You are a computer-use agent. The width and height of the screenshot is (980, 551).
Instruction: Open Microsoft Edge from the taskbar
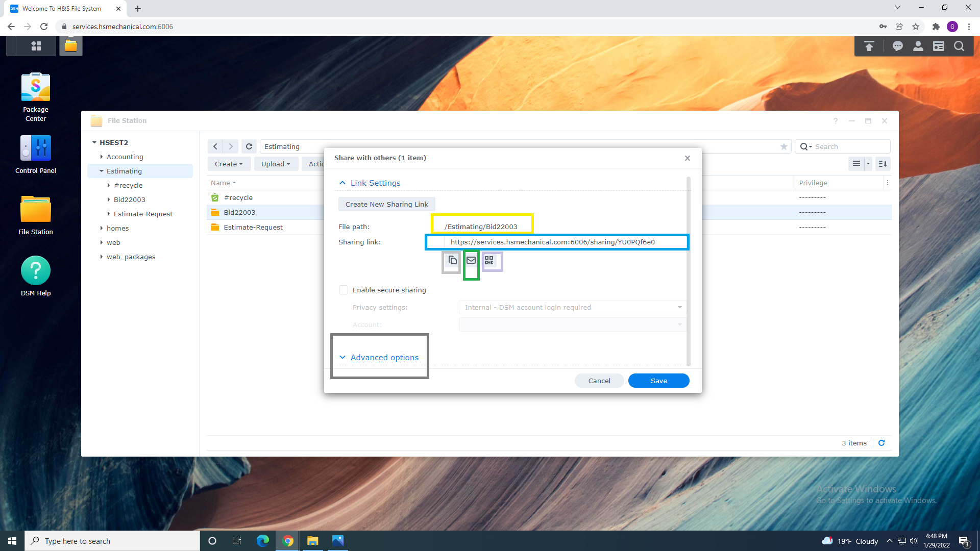(x=262, y=541)
